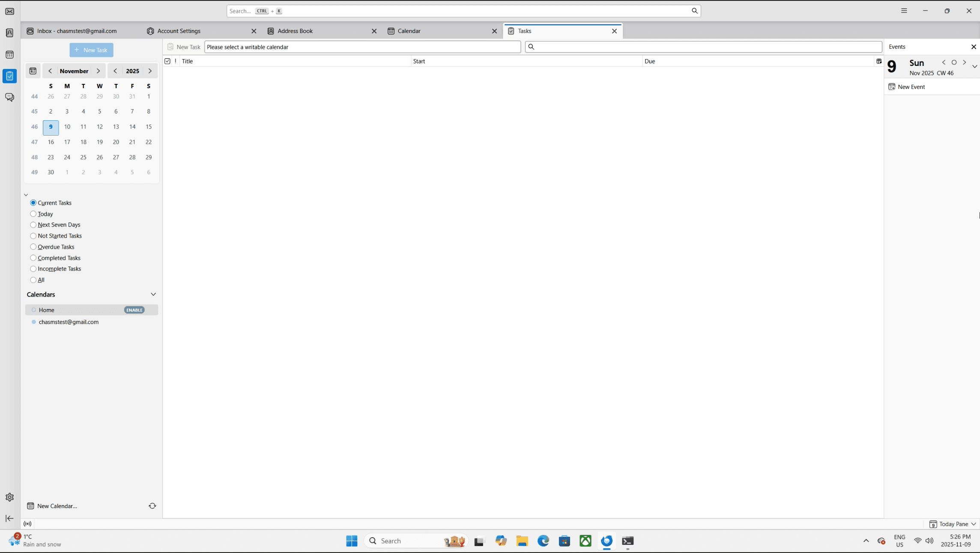
Task: Select the Overdue Tasks filter
Action: (x=33, y=247)
